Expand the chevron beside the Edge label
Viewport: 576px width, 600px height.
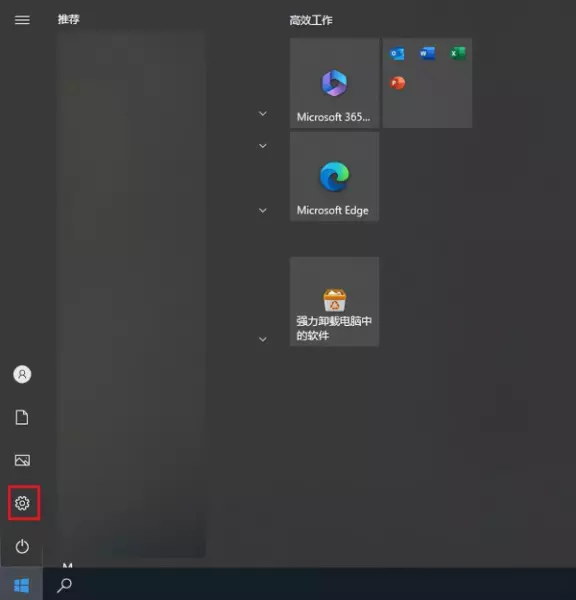click(263, 210)
